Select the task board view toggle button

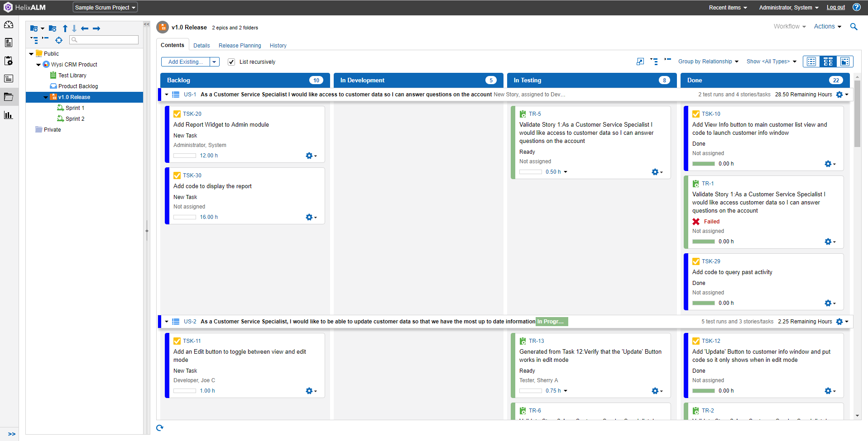pos(828,62)
